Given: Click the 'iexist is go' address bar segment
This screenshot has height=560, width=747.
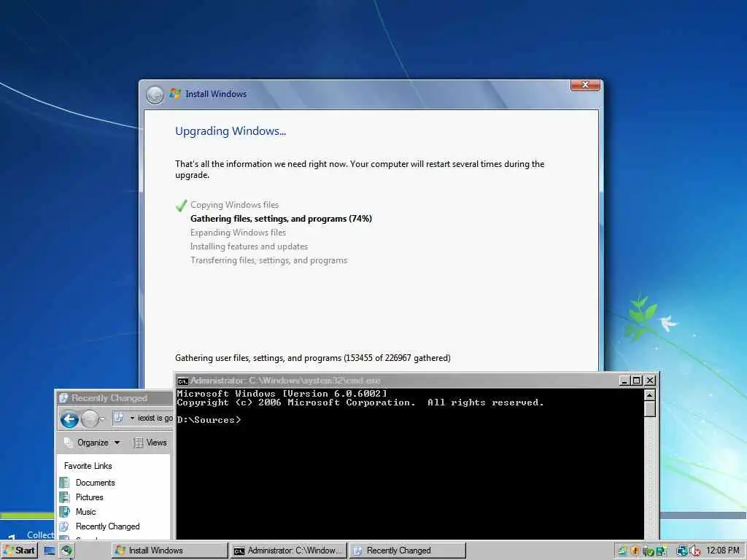Looking at the screenshot, I should point(155,418).
